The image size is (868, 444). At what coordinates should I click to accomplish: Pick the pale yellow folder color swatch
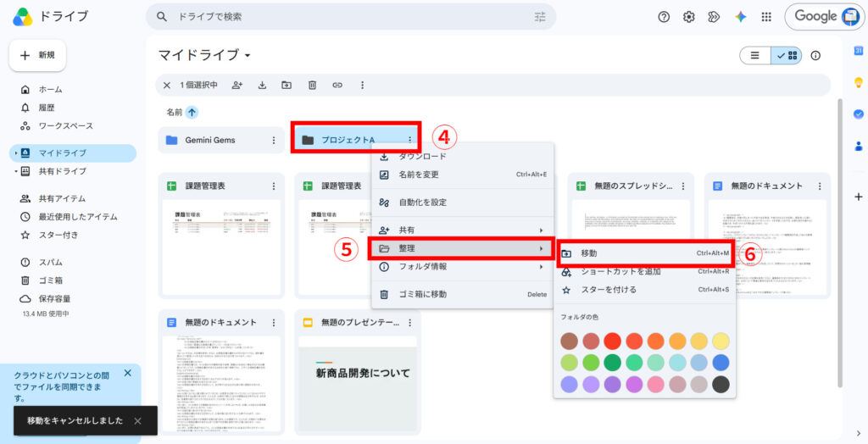click(x=721, y=341)
